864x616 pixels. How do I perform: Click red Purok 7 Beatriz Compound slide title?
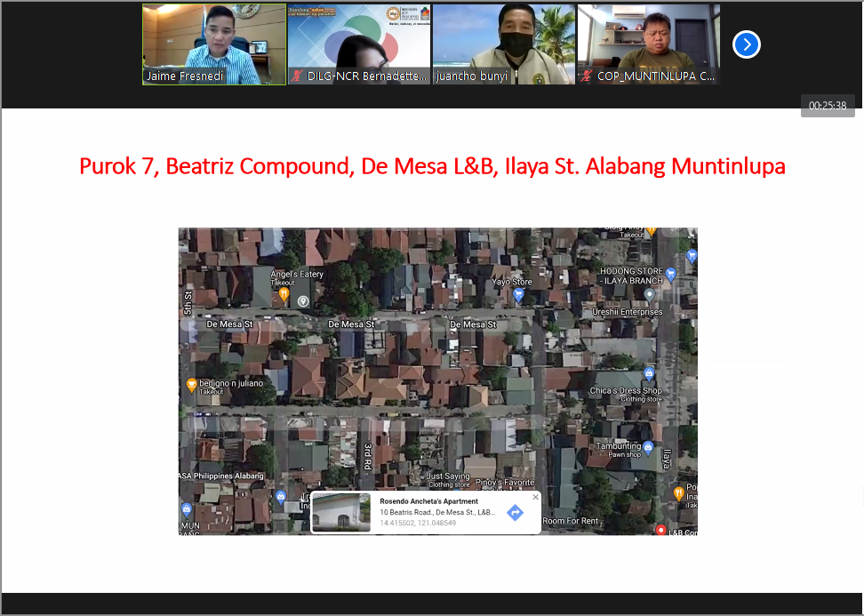(x=432, y=166)
